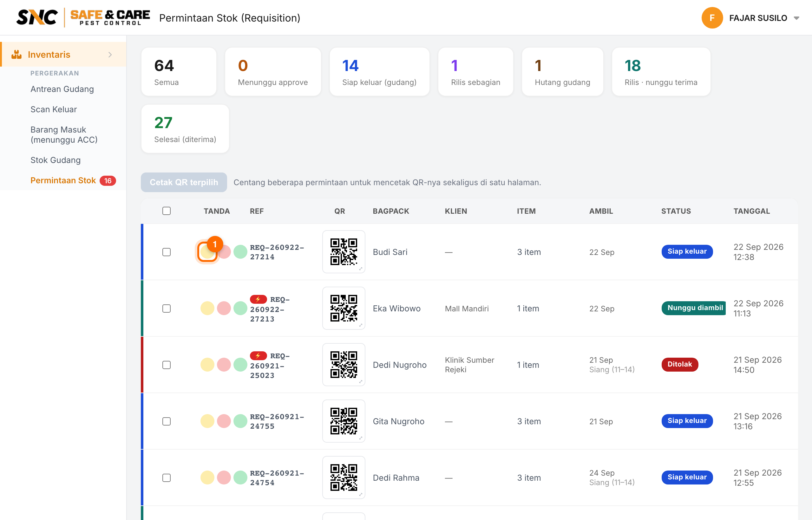The height and width of the screenshot is (520, 812).
Task: Click Siap keluar status on Budi Sari row
Action: pyautogui.click(x=687, y=251)
